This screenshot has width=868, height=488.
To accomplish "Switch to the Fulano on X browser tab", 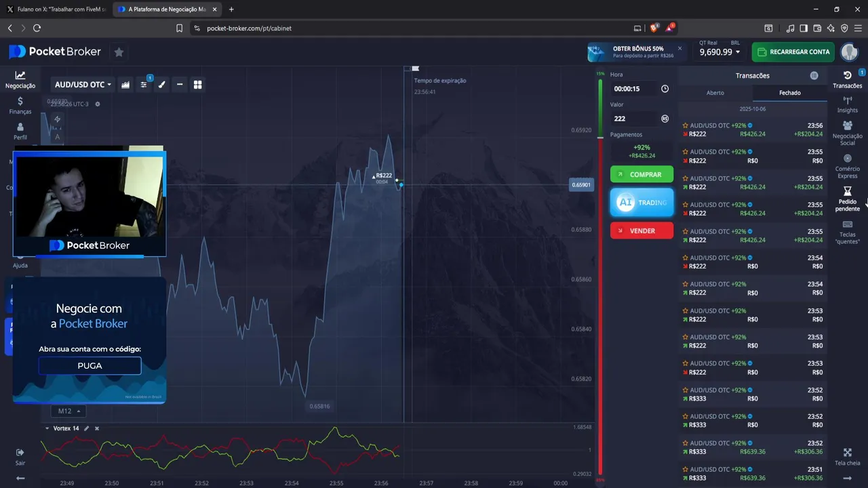I will [x=56, y=9].
